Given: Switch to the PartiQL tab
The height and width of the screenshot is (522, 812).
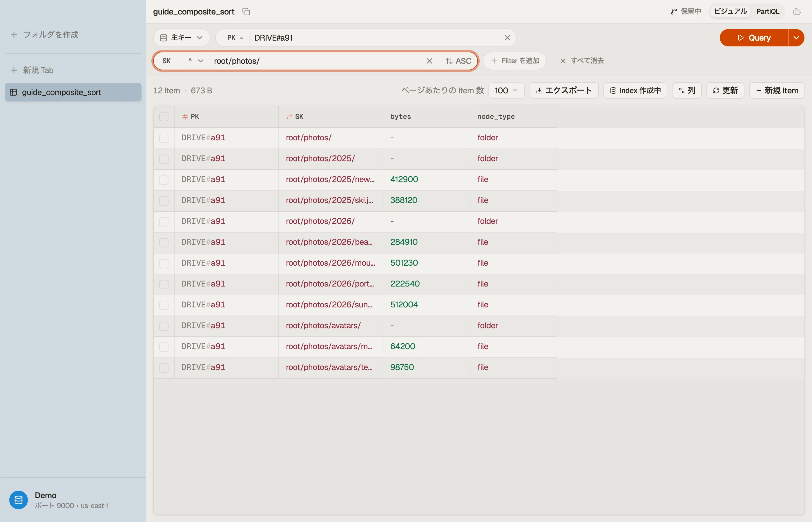Looking at the screenshot, I should click(768, 12).
